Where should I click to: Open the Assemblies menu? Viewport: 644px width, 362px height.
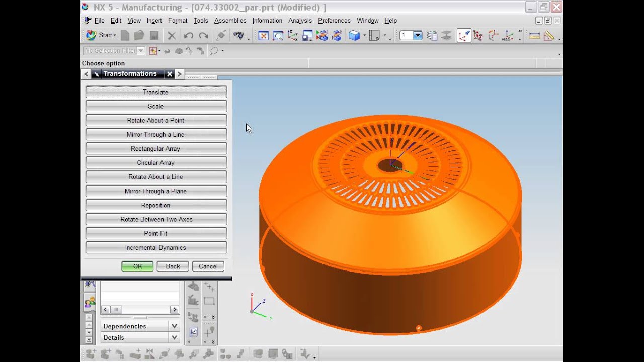coord(230,21)
